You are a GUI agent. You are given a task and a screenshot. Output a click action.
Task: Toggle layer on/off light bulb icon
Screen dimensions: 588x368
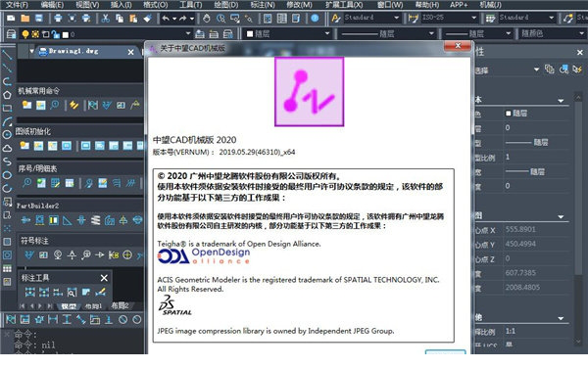tap(24, 34)
